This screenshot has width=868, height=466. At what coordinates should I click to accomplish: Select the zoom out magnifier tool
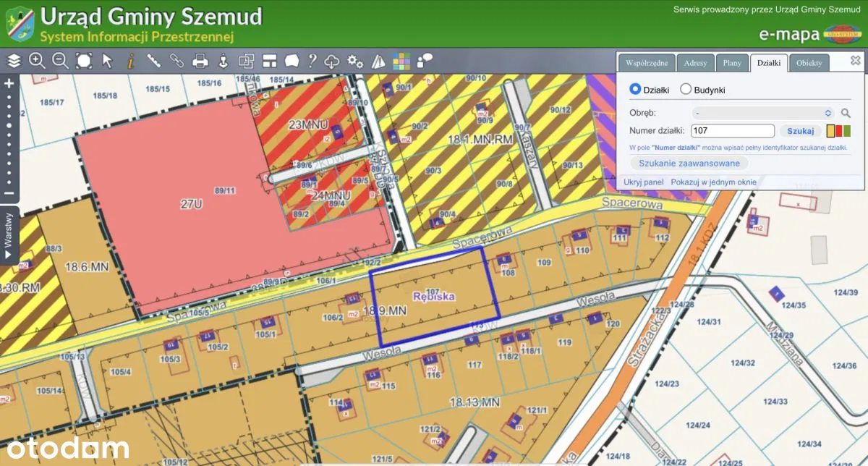[61, 61]
